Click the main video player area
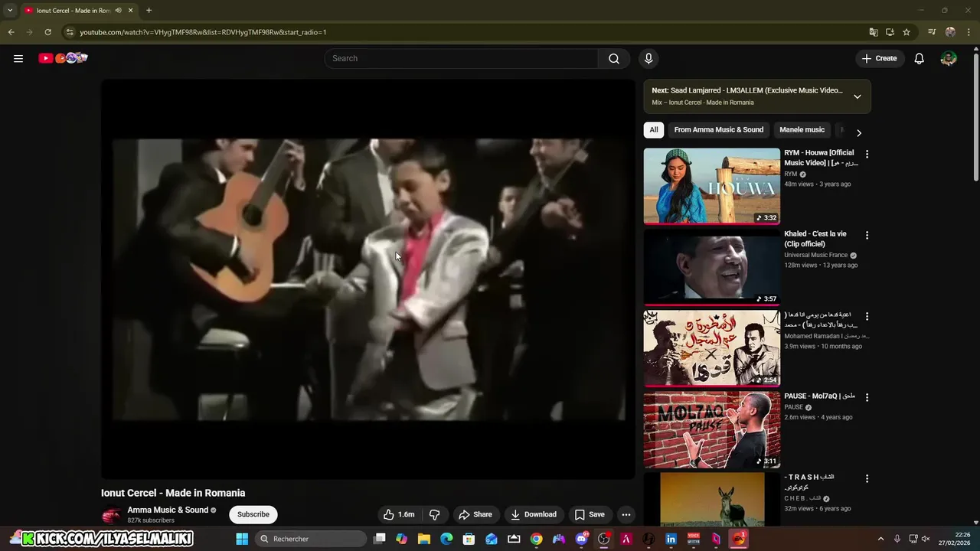The width and height of the screenshot is (980, 551). click(368, 279)
